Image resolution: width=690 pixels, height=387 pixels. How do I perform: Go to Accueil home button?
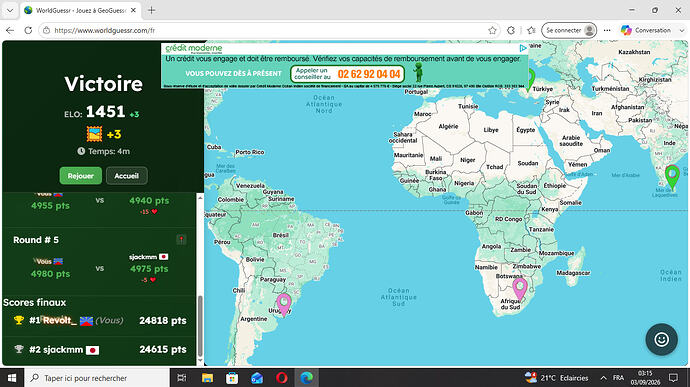coord(126,176)
